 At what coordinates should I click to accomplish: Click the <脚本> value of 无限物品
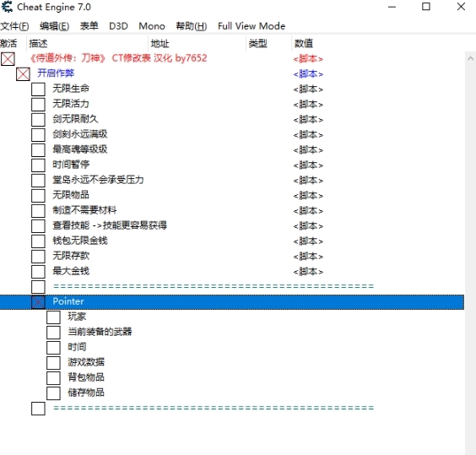[308, 196]
